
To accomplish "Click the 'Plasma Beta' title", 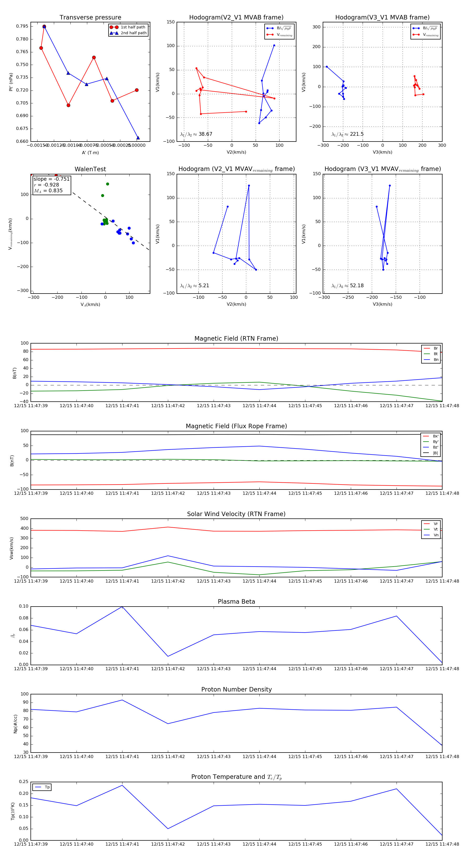I will [x=236, y=602].
